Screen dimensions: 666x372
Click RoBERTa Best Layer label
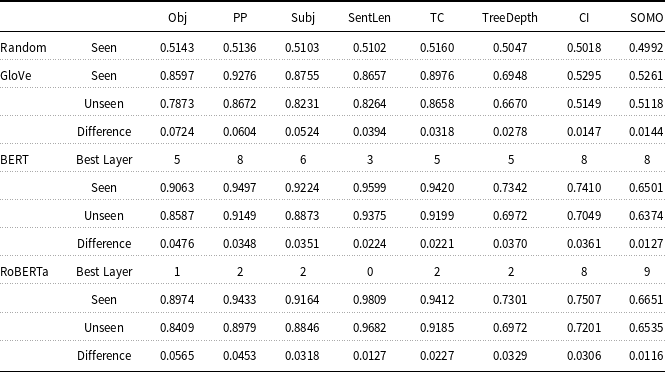(x=104, y=272)
